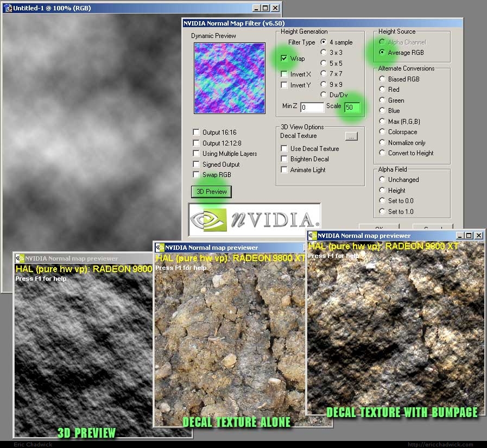Set Alpha Field to Unchanged
The width and height of the screenshot is (487, 448).
(382, 180)
